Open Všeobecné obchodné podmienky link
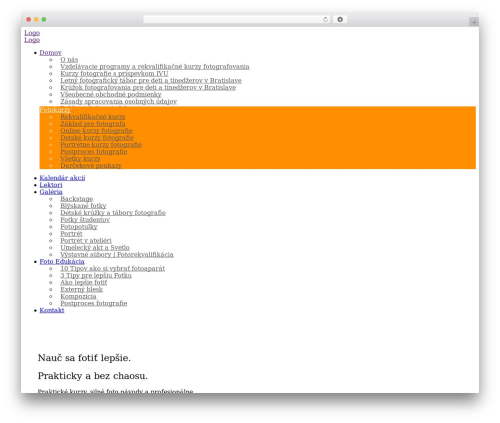Image resolution: width=500 pixels, height=423 pixels. click(111, 95)
